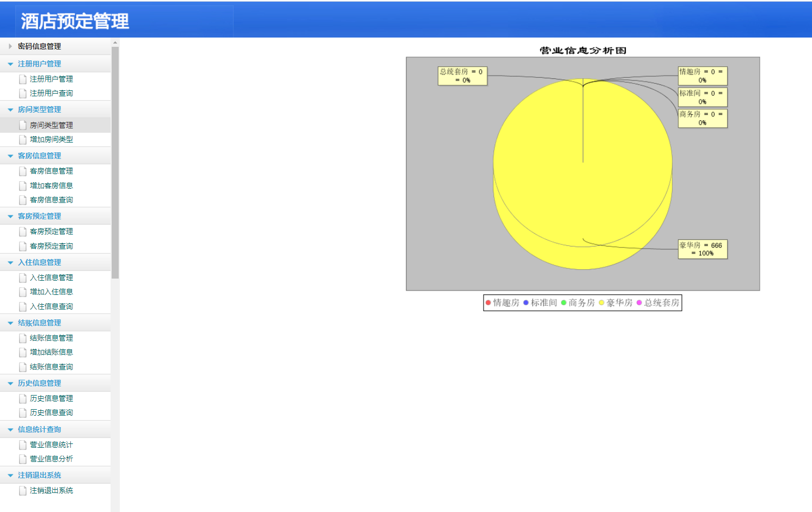
Task: Click the 标准间 = 0 chart label
Action: [x=703, y=97]
